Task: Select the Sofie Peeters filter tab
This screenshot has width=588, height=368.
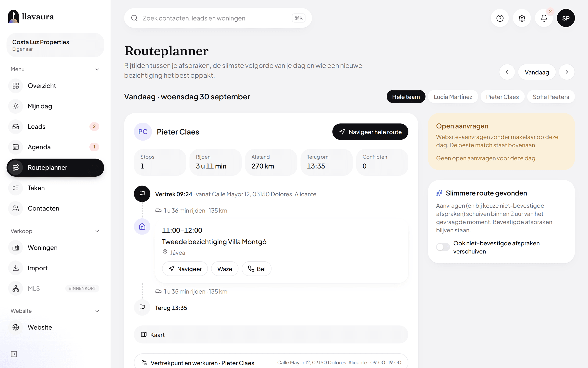Action: point(551,97)
